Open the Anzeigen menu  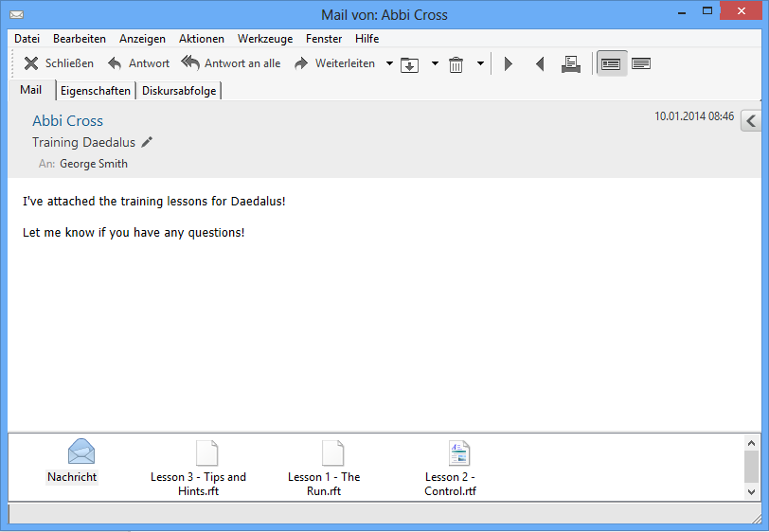(x=142, y=39)
